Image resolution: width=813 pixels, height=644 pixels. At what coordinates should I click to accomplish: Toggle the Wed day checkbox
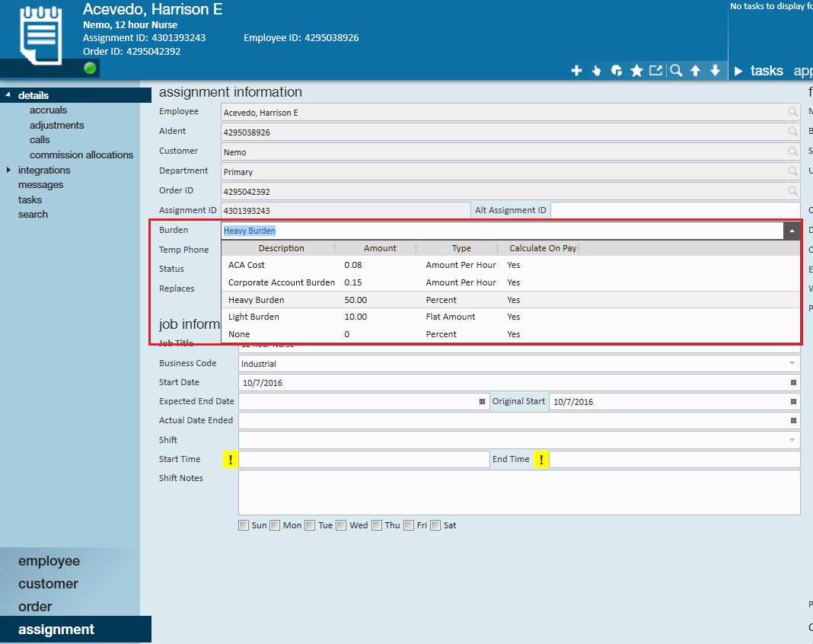[342, 525]
